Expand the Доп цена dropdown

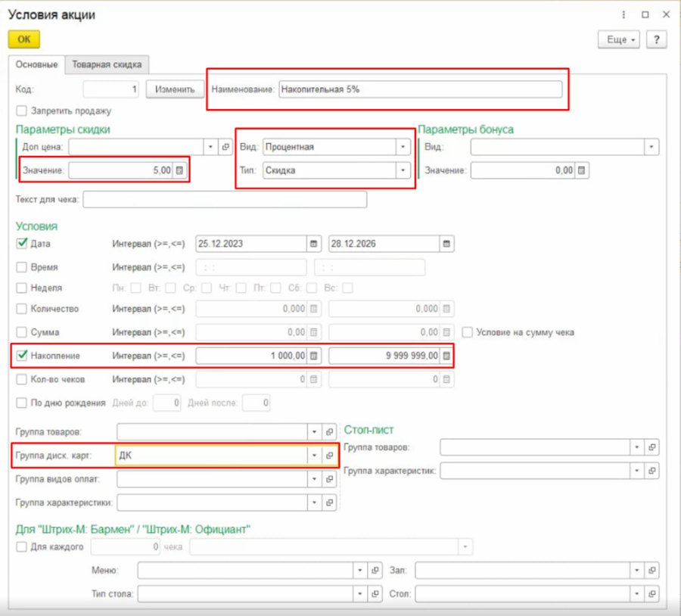point(210,147)
